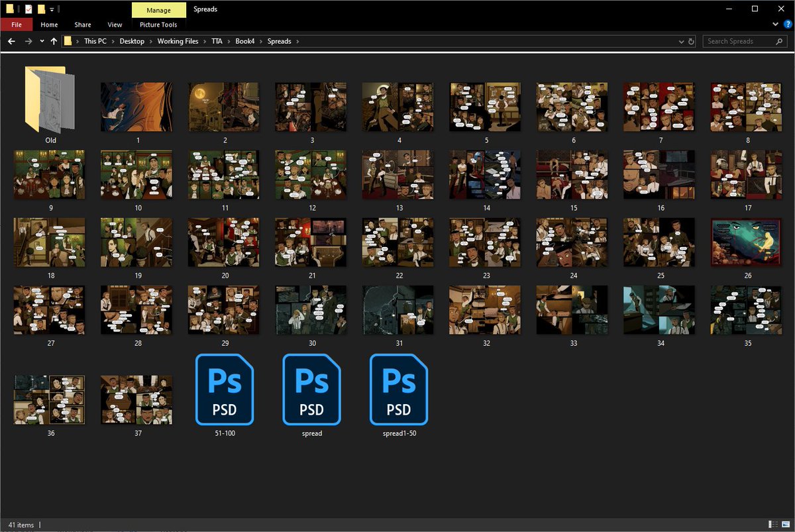Select image thumbnail 9

pyautogui.click(x=50, y=174)
